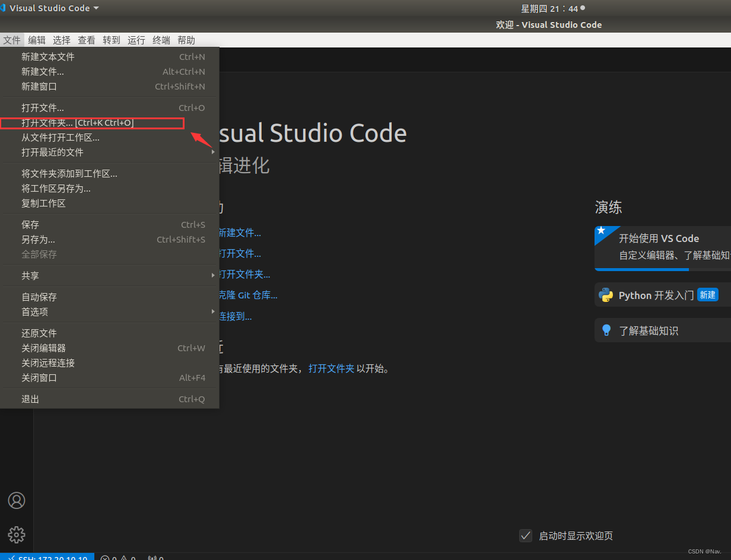Open the 转到 menu
This screenshot has height=560, width=731.
click(x=112, y=40)
